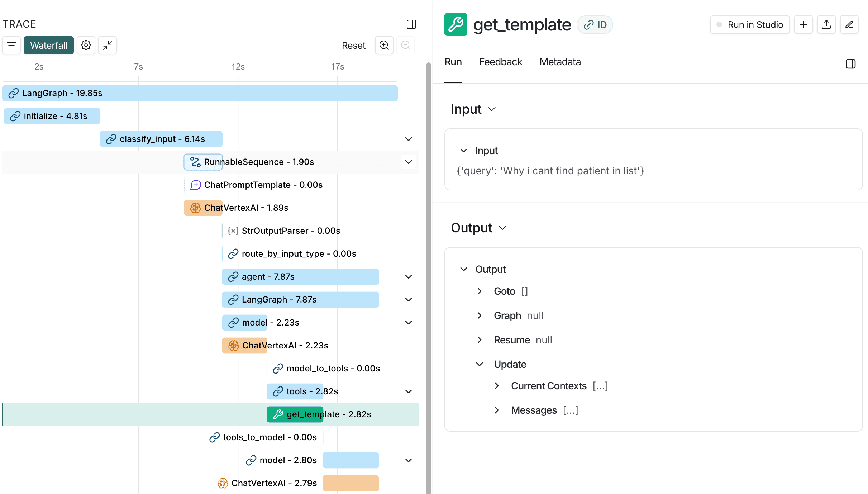Collapse the tools 2.82s row chevron

pyautogui.click(x=409, y=391)
